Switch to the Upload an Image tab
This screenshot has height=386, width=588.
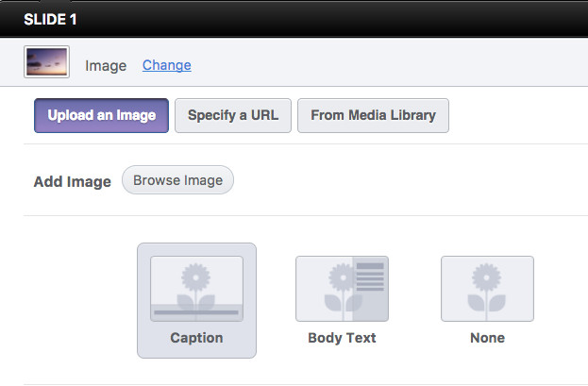(102, 116)
